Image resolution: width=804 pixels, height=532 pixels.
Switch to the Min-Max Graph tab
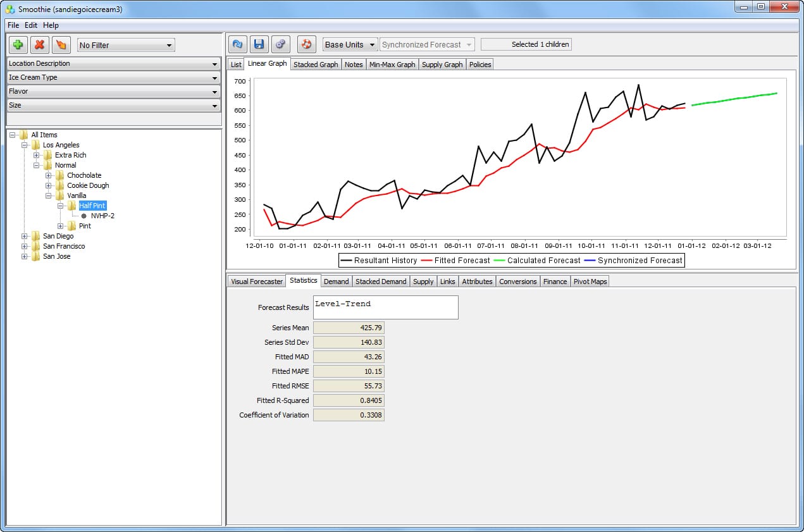click(392, 65)
